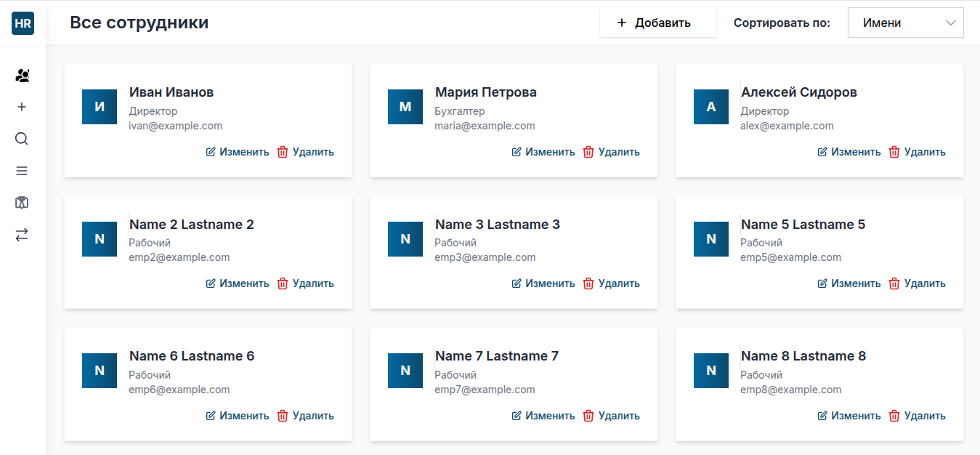Delete employee Name 2 Lastname 2
This screenshot has width=980, height=455.
[305, 283]
